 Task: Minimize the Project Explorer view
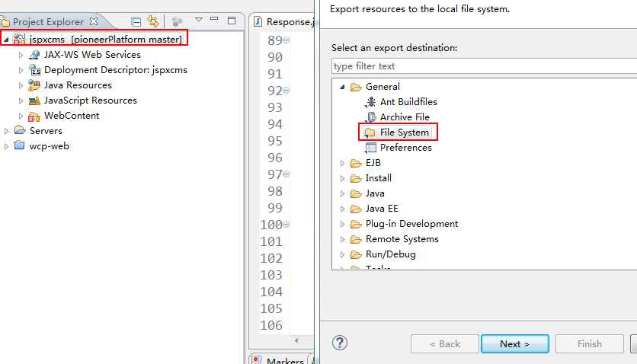tap(215, 19)
